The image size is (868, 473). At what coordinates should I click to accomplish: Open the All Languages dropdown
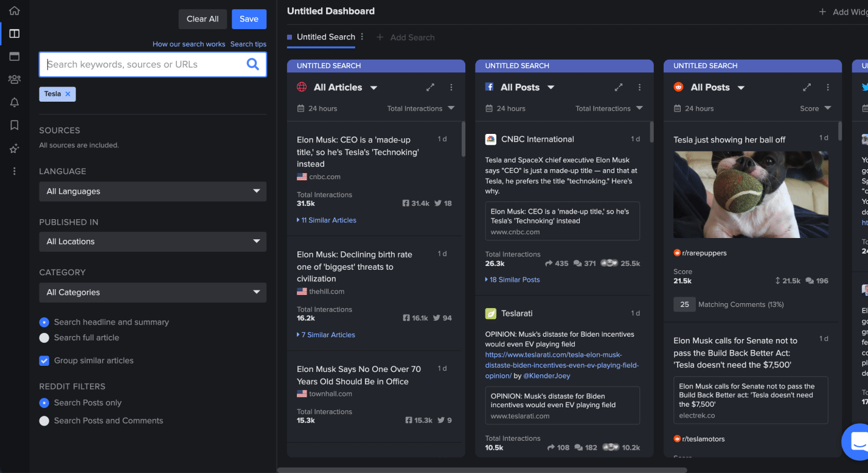[x=153, y=191]
